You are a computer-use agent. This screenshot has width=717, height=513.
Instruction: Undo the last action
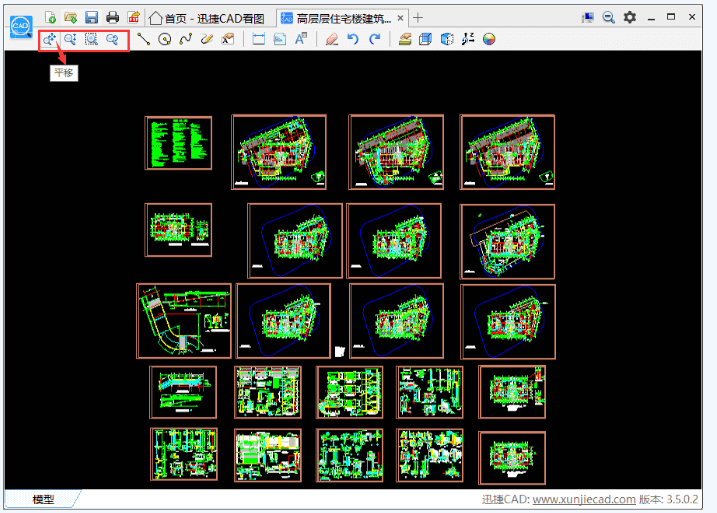(353, 40)
